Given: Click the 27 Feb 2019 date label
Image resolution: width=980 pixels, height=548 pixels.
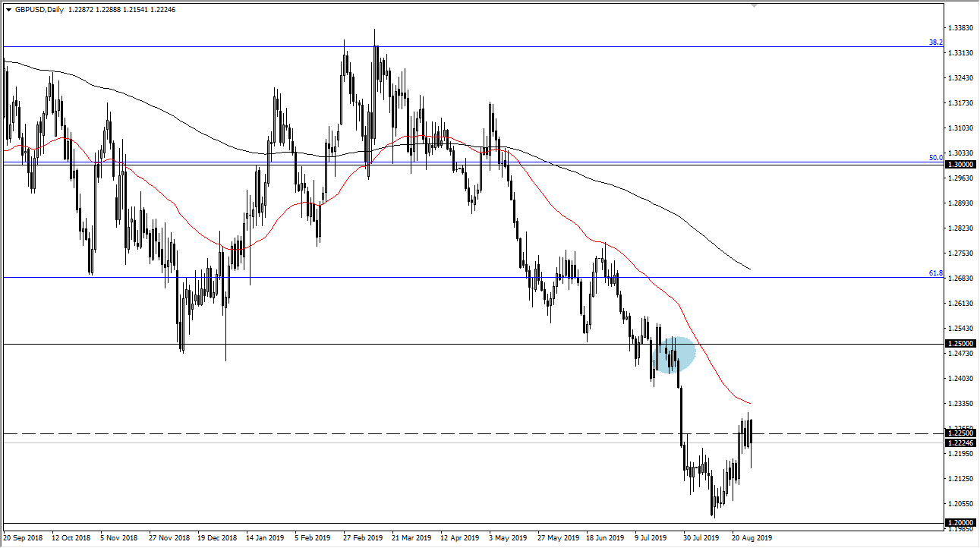Looking at the screenshot, I should coord(363,537).
